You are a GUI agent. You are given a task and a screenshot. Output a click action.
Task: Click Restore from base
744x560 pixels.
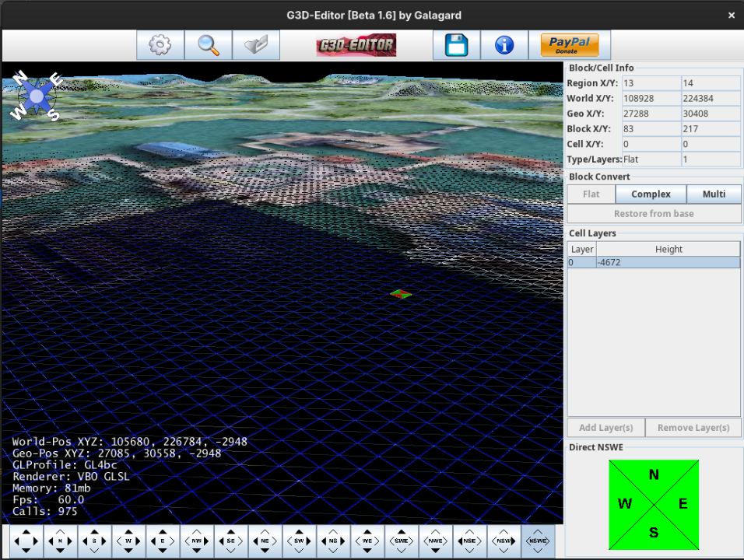(x=654, y=213)
